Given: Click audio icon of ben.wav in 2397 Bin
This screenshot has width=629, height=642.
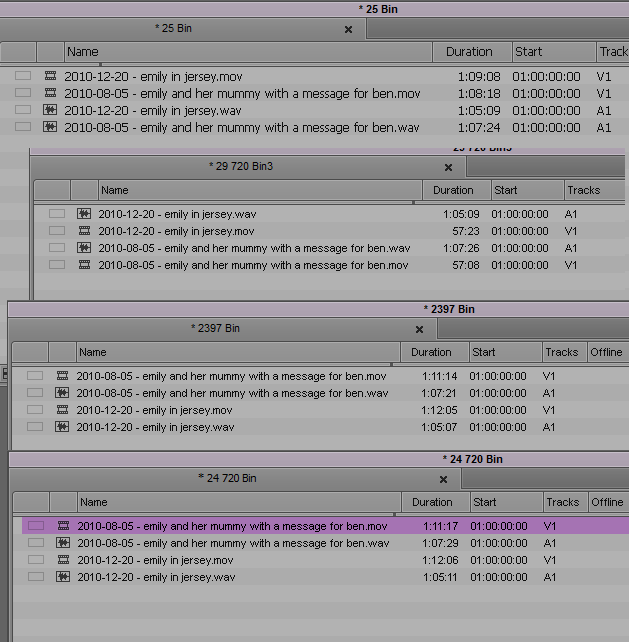Looking at the screenshot, I should point(62,393).
